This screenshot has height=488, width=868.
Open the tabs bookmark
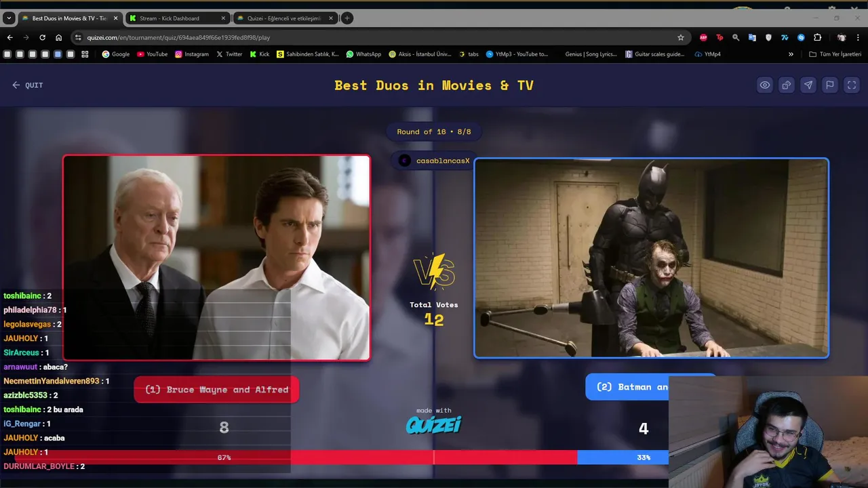tap(469, 54)
